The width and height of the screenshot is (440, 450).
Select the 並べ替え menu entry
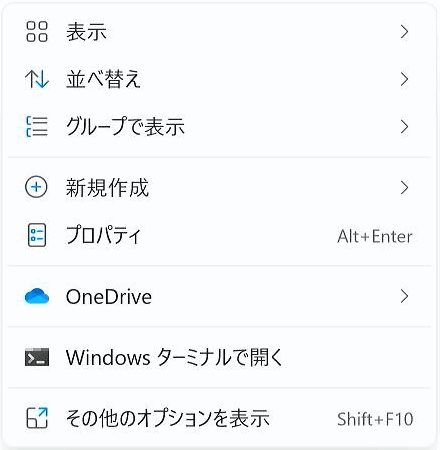[220, 79]
